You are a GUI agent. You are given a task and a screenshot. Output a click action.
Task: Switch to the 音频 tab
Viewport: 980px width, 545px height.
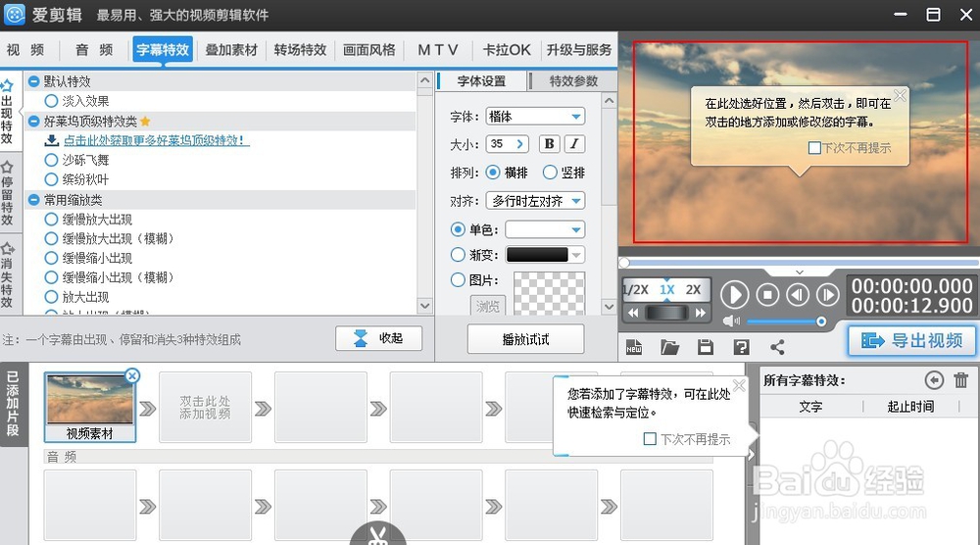94,49
